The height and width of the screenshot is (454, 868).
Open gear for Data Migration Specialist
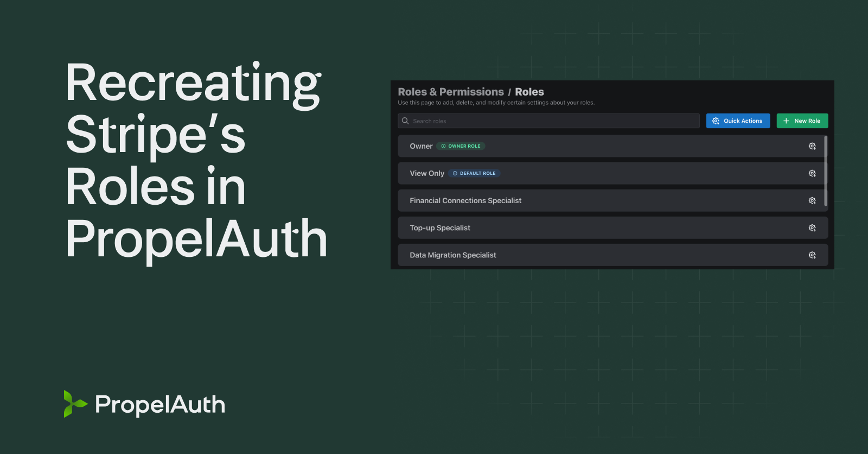812,255
